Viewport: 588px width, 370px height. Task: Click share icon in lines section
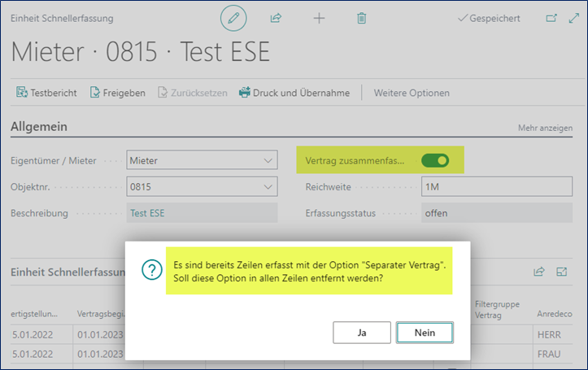click(x=538, y=272)
